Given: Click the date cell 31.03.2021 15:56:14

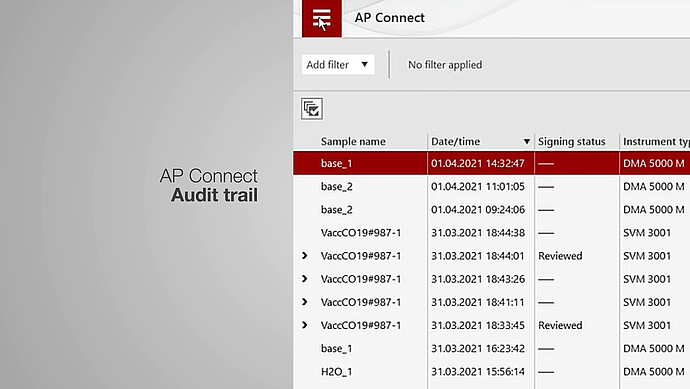Looking at the screenshot, I should tap(478, 372).
